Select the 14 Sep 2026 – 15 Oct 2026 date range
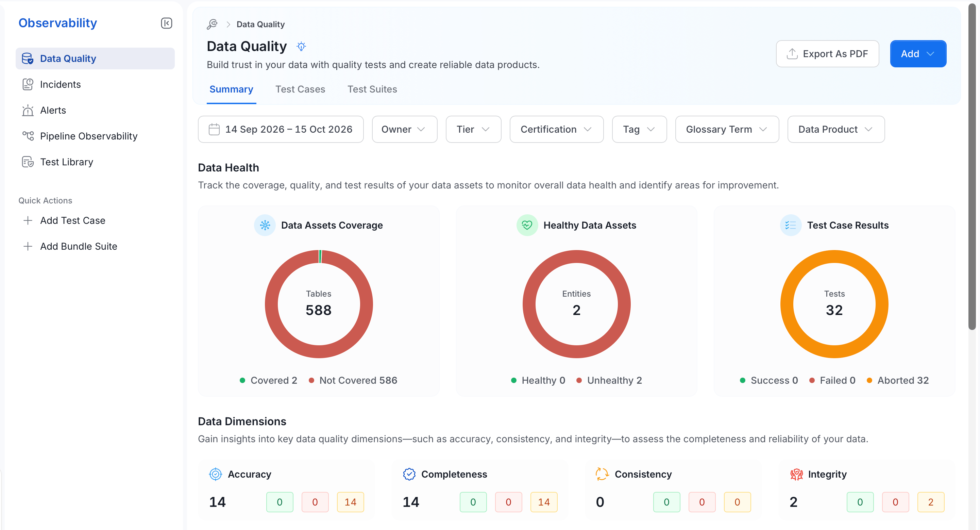 [x=281, y=129]
